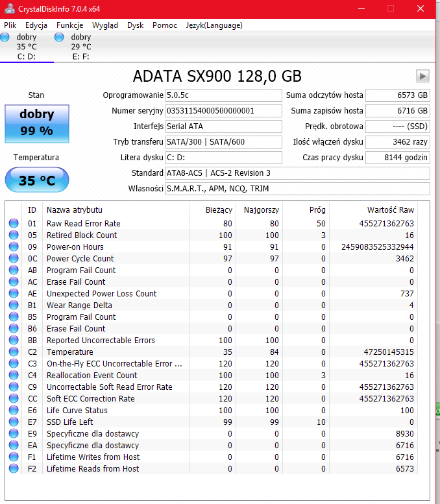Click status circle for Reported Uncorrectable Errors
440x504 pixels.
coord(14,340)
